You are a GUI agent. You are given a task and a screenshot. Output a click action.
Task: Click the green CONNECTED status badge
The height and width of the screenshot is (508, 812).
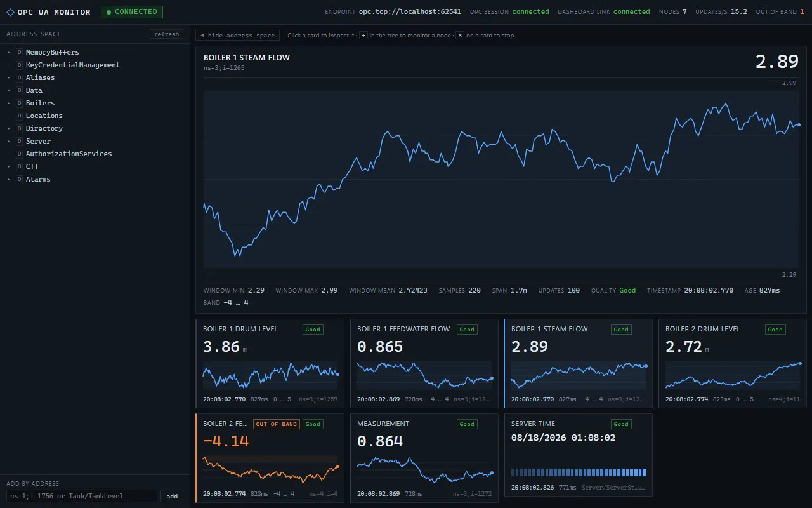132,11
